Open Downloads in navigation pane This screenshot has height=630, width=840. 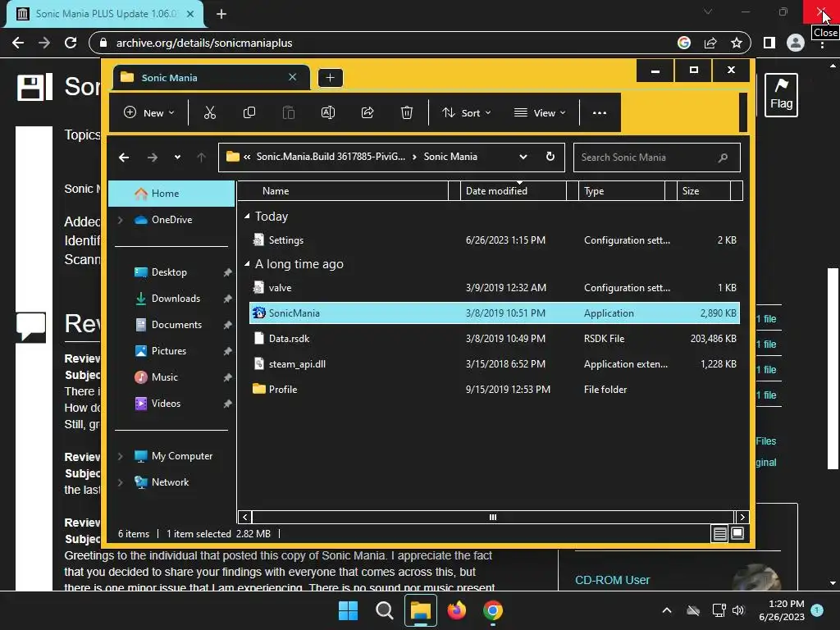(176, 299)
